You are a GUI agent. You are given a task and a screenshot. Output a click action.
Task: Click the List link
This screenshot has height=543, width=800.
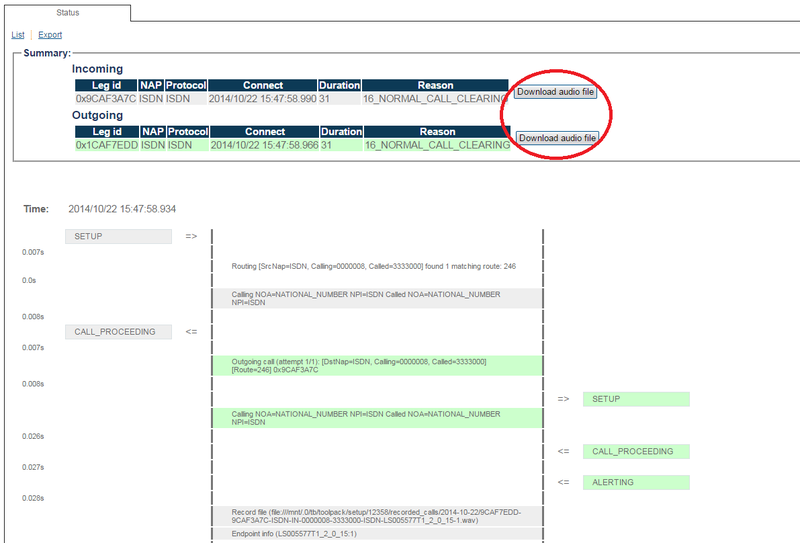[x=18, y=35]
